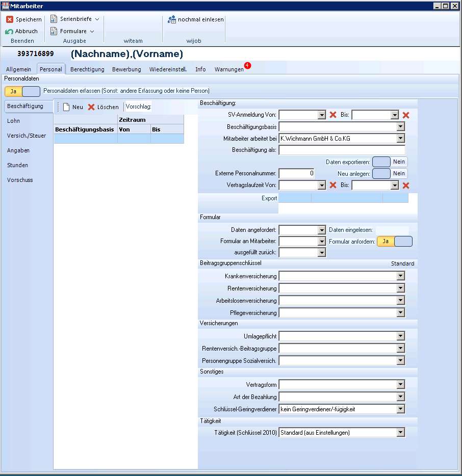Open the Daten angefordert date dropdown
The height and width of the screenshot is (476, 462).
click(x=322, y=230)
